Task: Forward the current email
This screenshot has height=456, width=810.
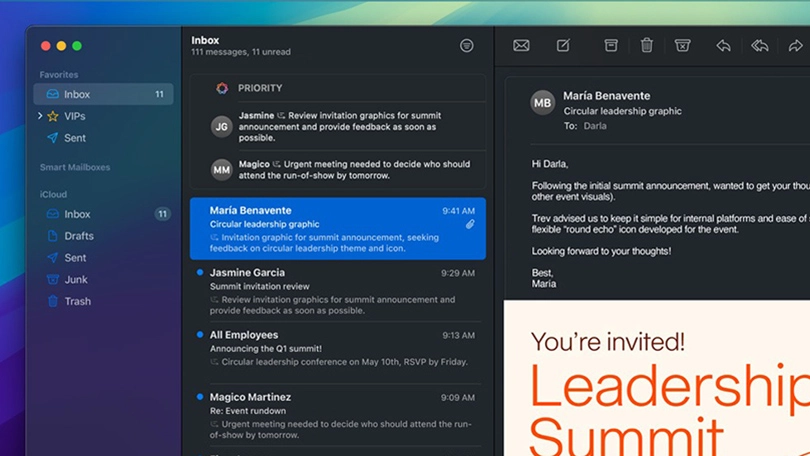Action: 795,46
